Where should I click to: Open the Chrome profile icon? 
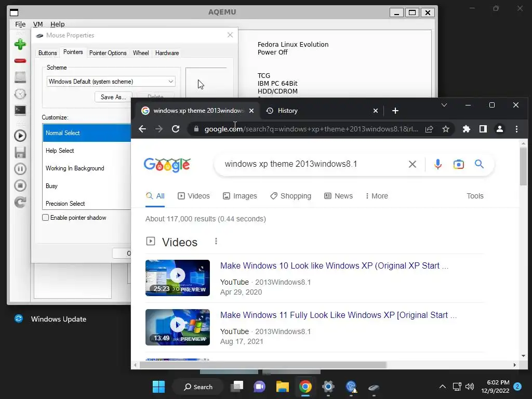point(500,129)
